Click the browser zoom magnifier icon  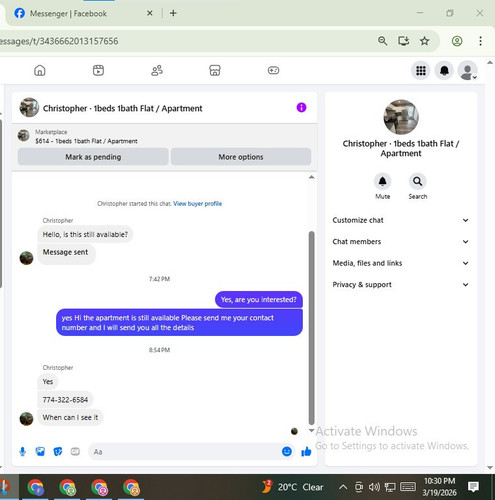pos(382,41)
